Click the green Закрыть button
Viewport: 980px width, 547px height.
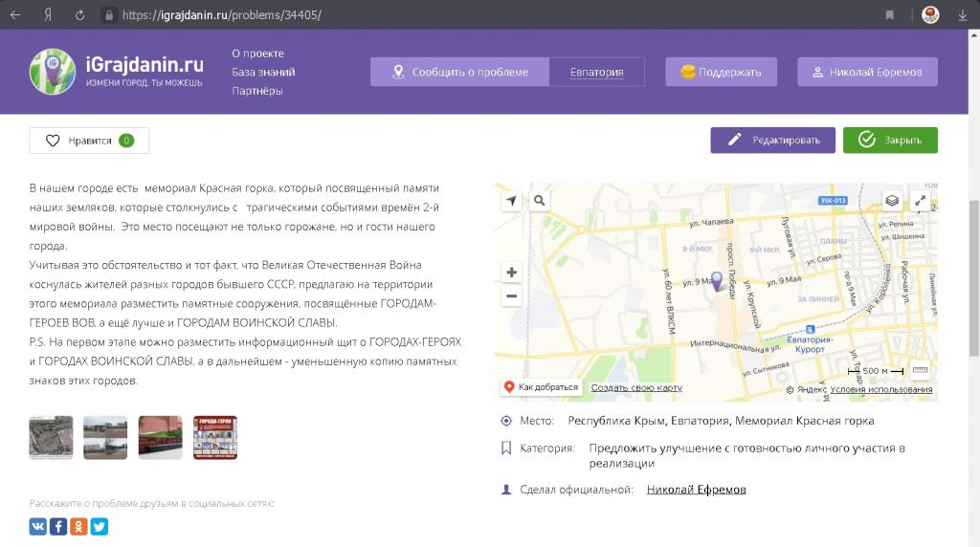pos(890,141)
